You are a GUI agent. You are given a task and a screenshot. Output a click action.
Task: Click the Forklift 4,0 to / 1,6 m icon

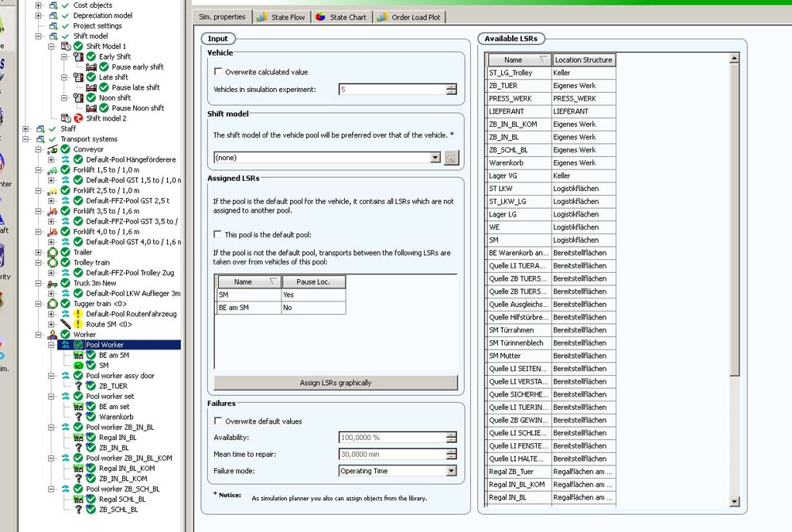pyautogui.click(x=53, y=232)
